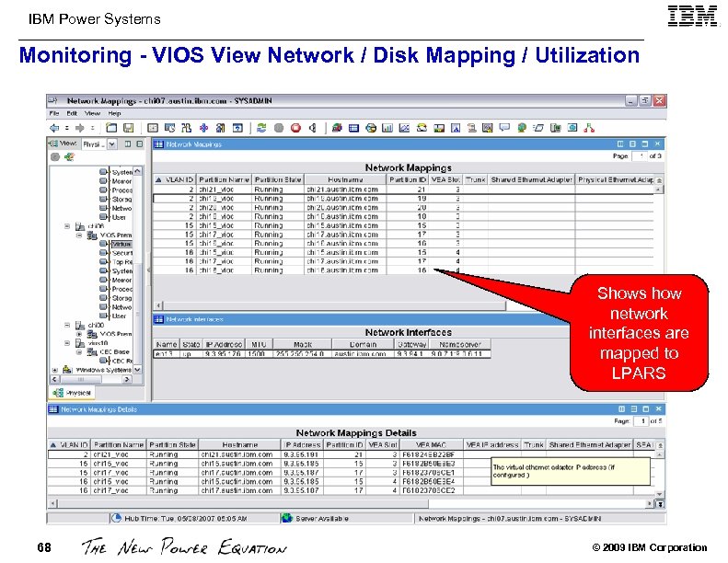This screenshot has height=563, width=728.
Task: Save workspace with the floppy disk icon
Action: (129, 128)
